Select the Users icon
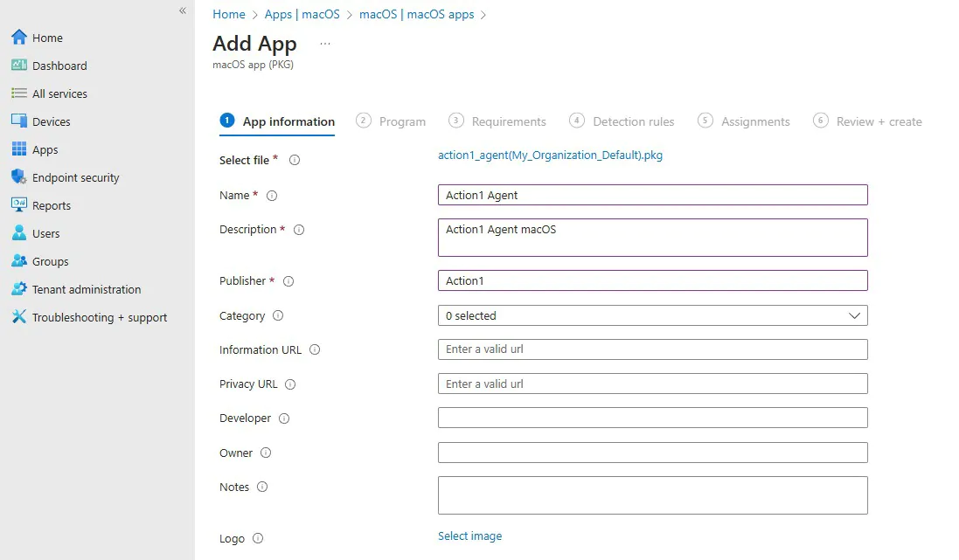Screen dimensions: 959x560 (18, 233)
